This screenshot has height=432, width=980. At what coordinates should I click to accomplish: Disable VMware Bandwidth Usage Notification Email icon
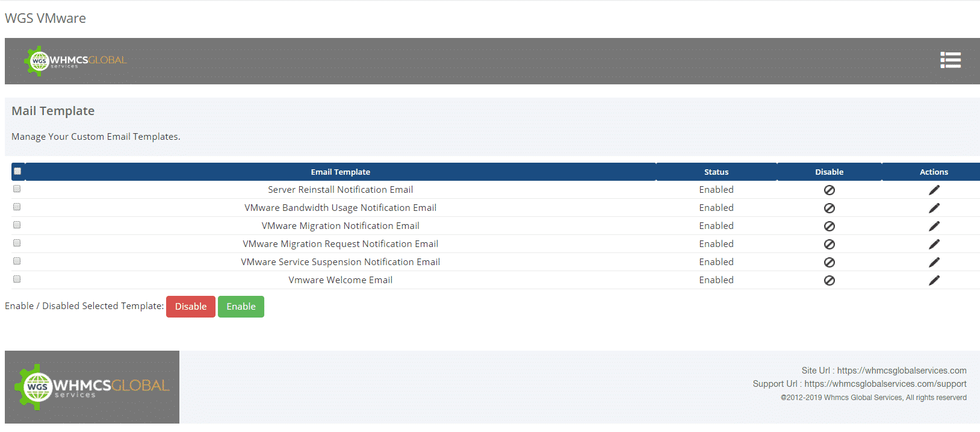click(829, 208)
